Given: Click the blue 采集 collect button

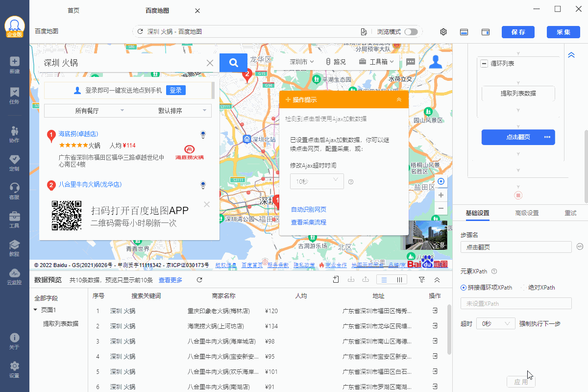Looking at the screenshot, I should [x=563, y=32].
